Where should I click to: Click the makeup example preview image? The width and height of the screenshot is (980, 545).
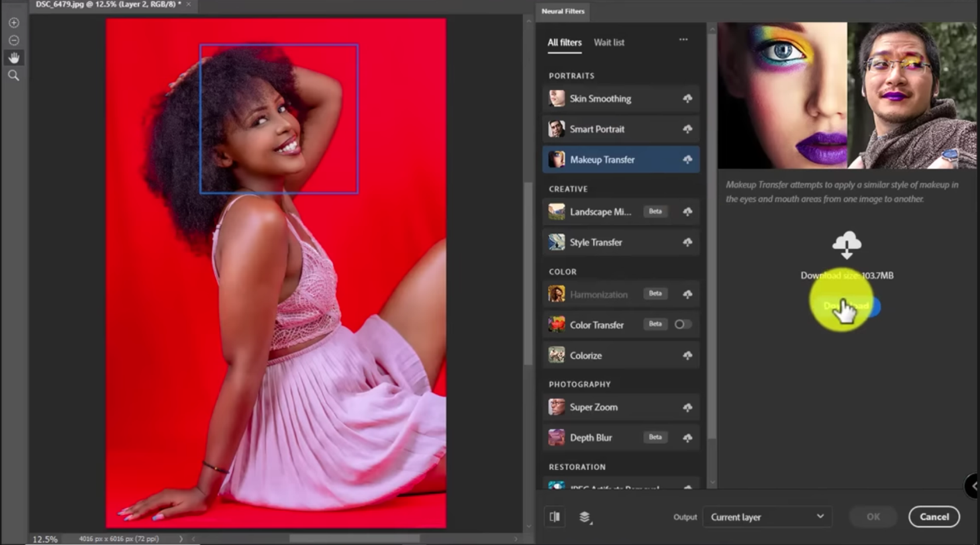coord(846,96)
